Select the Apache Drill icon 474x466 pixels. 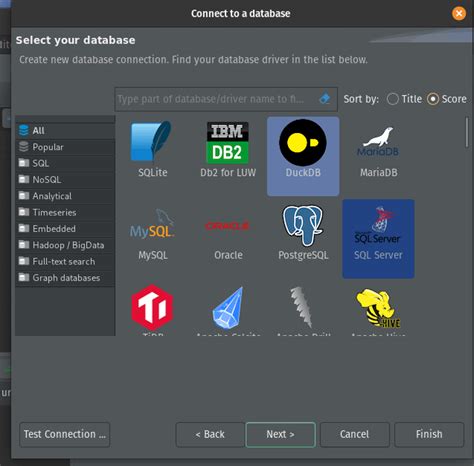(302, 307)
